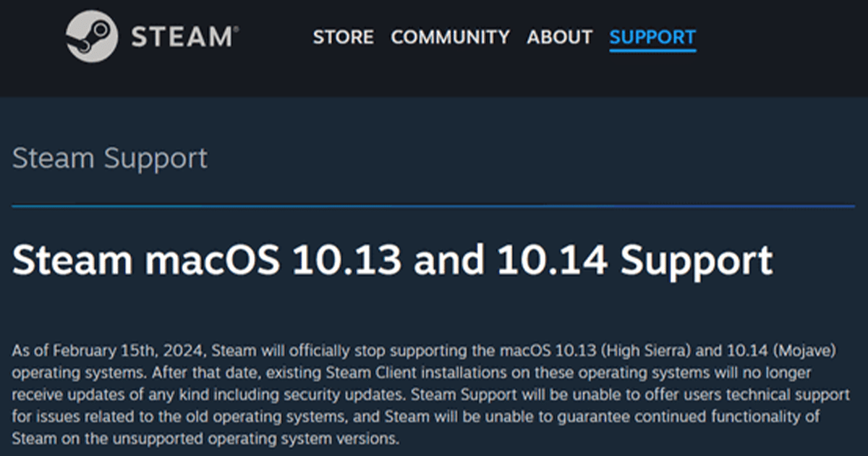Screen dimensions: 868x456
Task: Select the highlighted SUPPORT tab
Action: (652, 37)
